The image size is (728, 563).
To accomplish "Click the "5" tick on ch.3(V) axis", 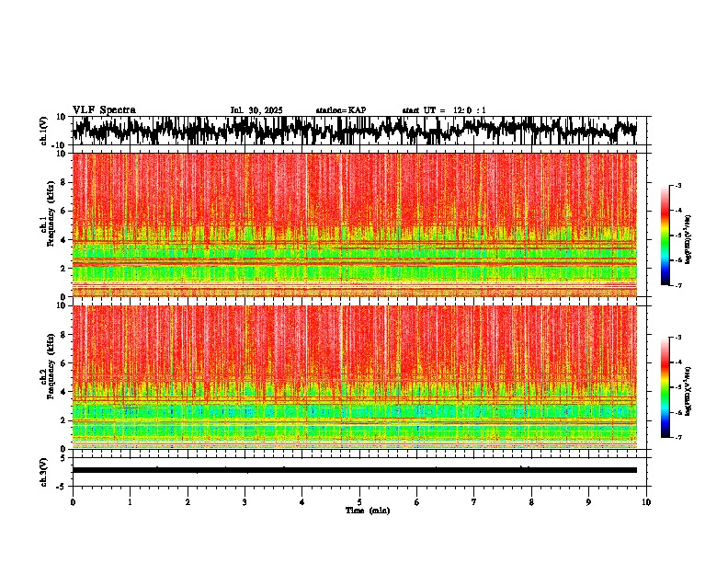I will pyautogui.click(x=63, y=458).
